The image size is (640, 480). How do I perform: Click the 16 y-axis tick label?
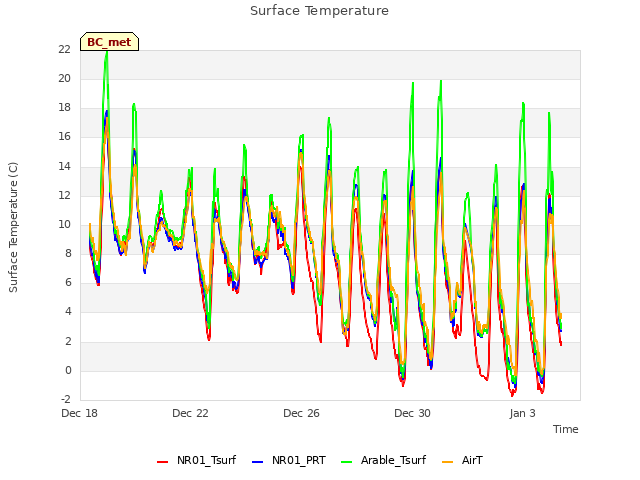pyautogui.click(x=64, y=137)
